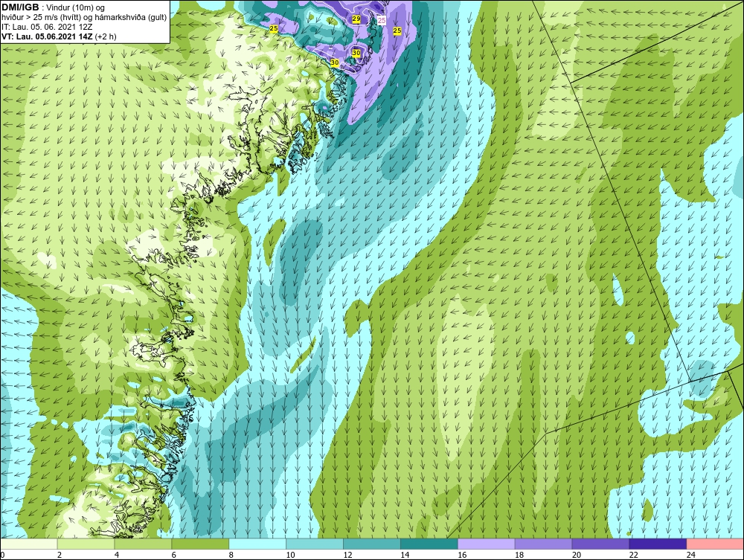744x560 pixels.
Task: Click the violet 20–22 m/s legend swatch
Action: point(600,544)
